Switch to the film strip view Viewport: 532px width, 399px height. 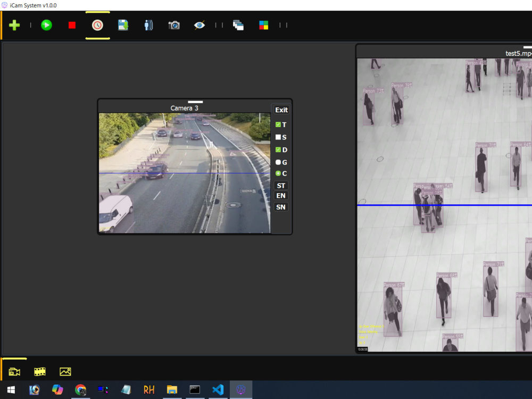coord(40,371)
